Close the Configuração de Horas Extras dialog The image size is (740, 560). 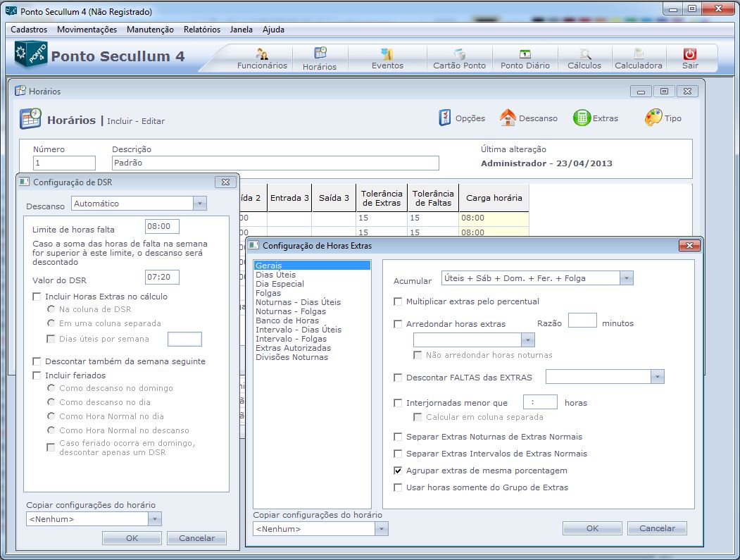click(x=689, y=246)
